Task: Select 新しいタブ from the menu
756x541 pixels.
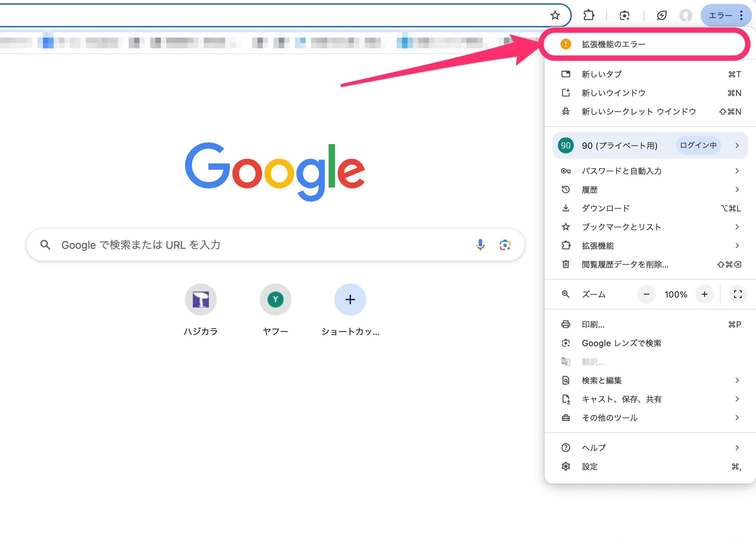Action: pos(651,74)
